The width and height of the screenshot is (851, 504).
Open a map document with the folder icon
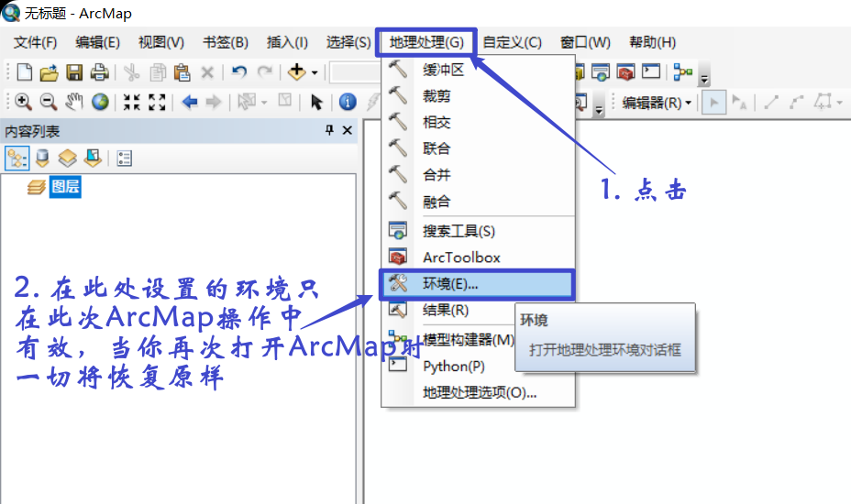(49, 72)
